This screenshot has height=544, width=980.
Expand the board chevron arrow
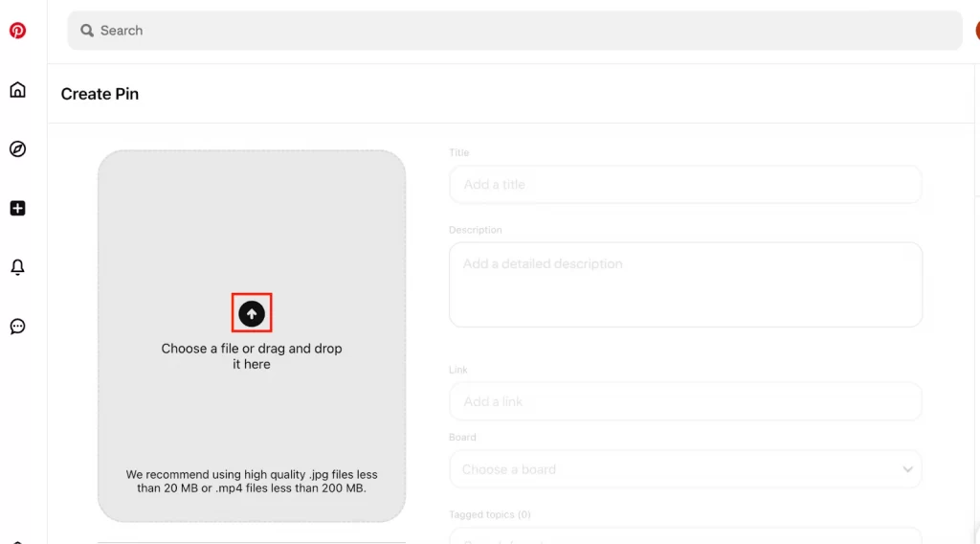point(907,469)
